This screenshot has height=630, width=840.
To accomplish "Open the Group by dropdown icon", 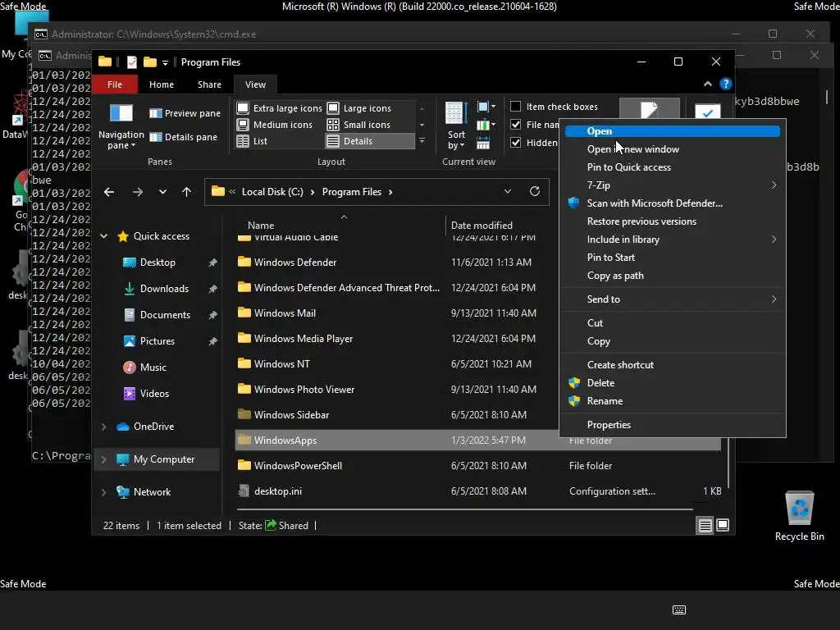I will [x=486, y=107].
